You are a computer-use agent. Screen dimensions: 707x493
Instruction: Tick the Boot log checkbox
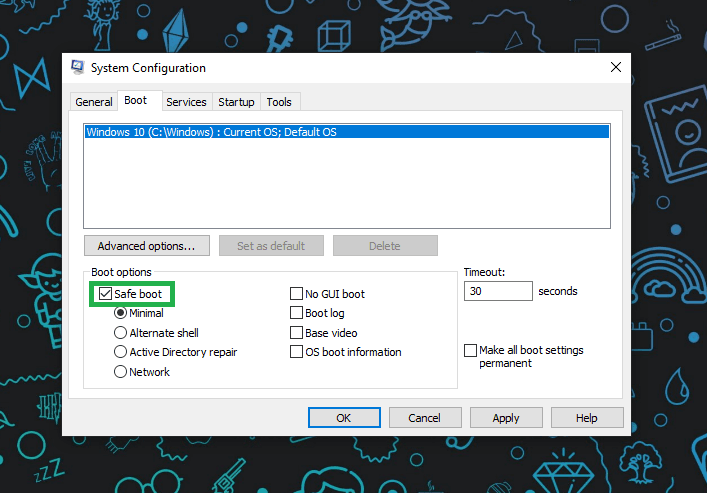click(296, 313)
